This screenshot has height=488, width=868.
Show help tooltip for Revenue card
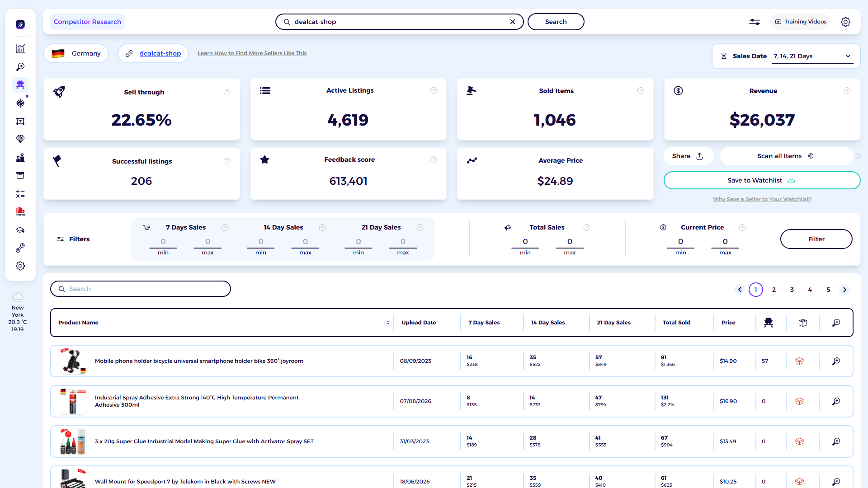[x=847, y=91]
